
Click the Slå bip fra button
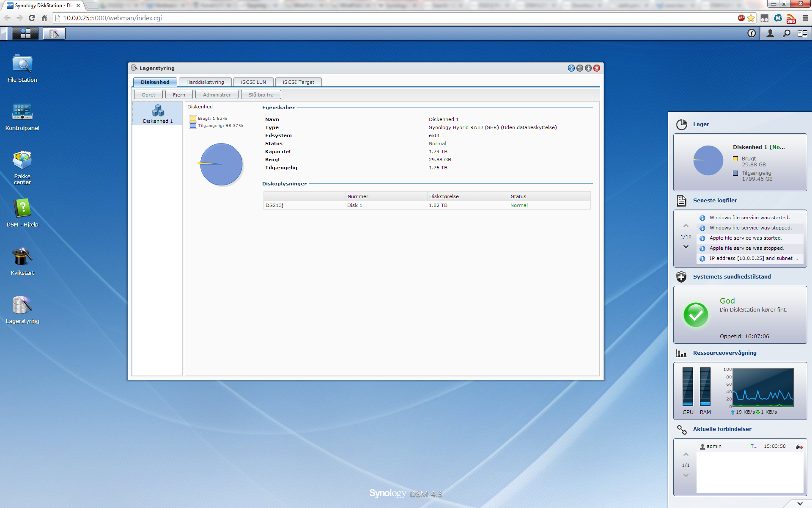261,95
